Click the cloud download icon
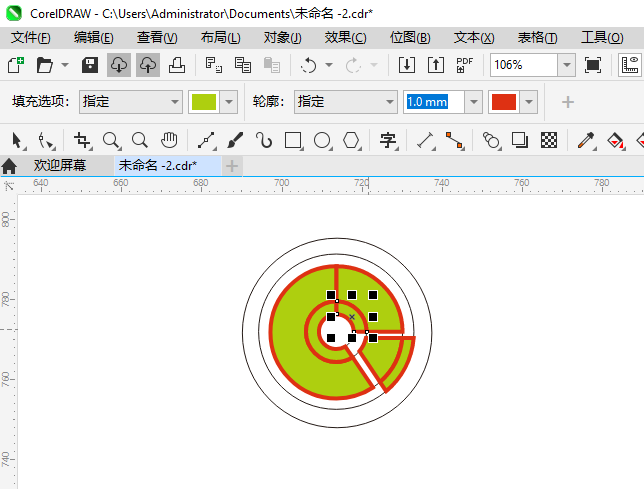 coord(119,65)
